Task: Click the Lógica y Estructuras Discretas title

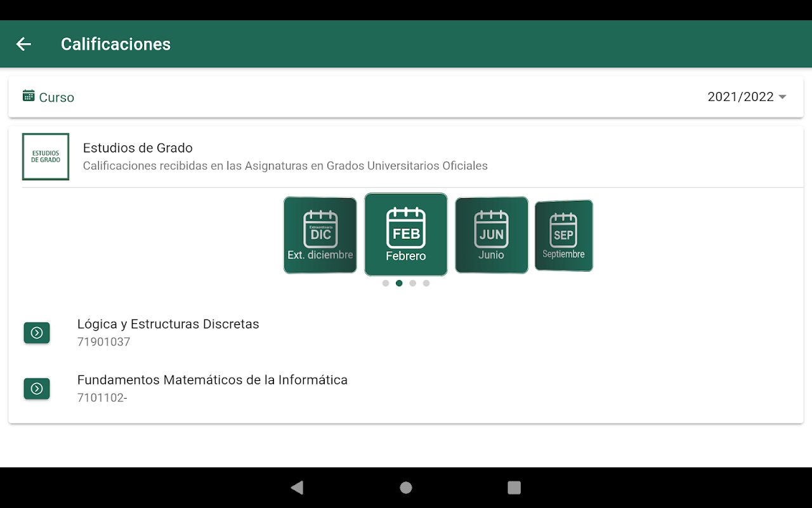Action: (x=168, y=324)
